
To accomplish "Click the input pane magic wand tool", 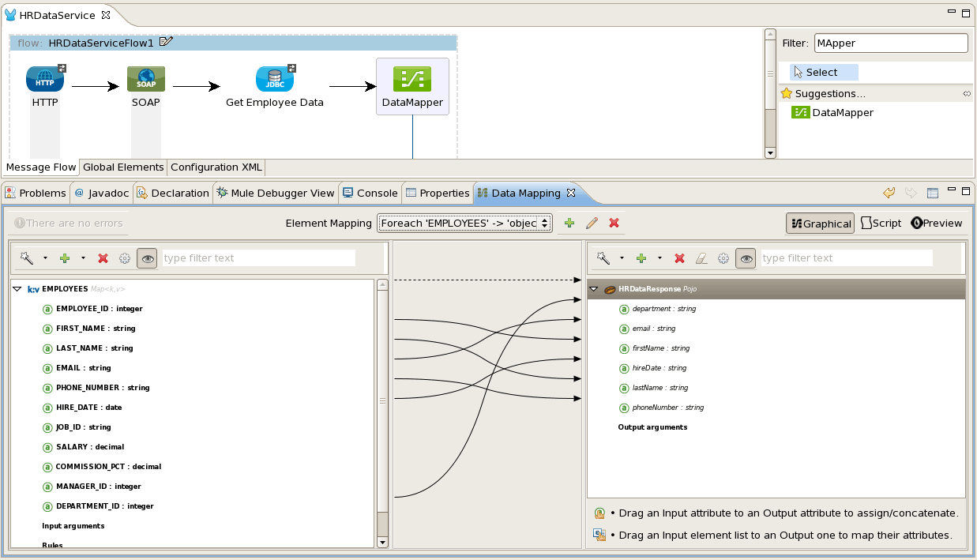I will click(x=27, y=258).
